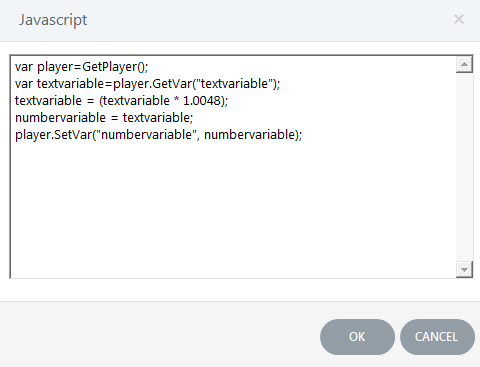480x367 pixels.
Task: Close the Javascript dialog with the X
Action: pyautogui.click(x=459, y=19)
